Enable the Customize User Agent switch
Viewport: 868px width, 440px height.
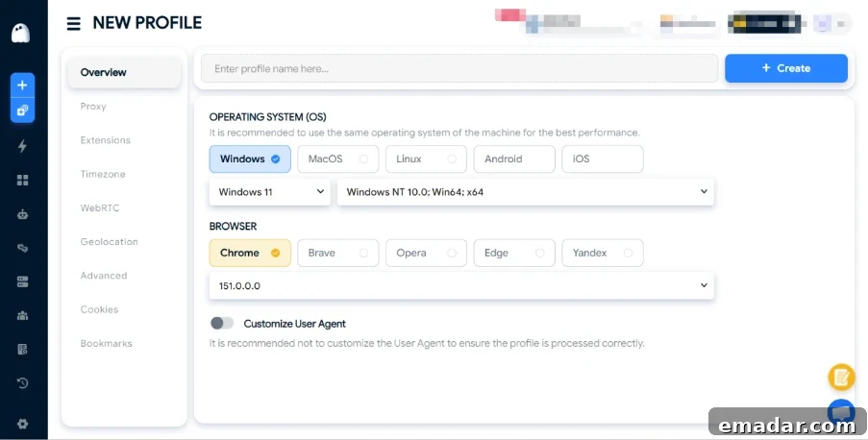click(x=221, y=323)
